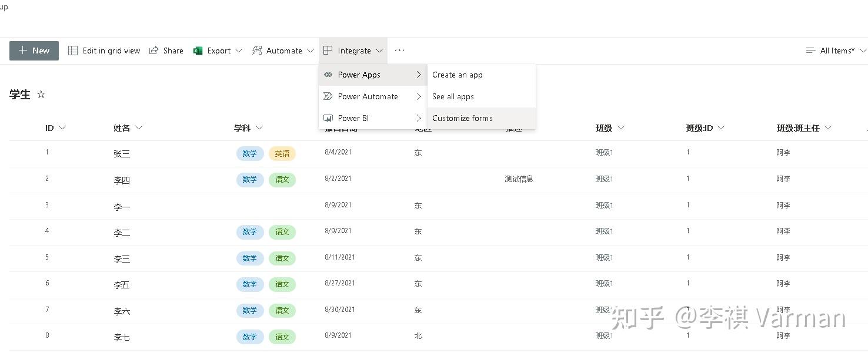Open the ID column header dropdown

62,127
